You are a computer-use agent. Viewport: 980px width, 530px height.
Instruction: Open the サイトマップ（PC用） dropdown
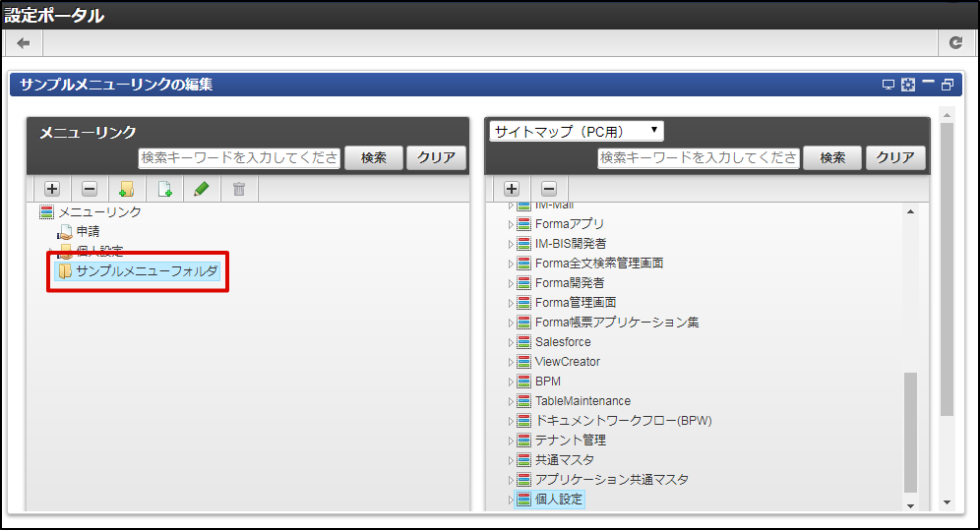(577, 131)
